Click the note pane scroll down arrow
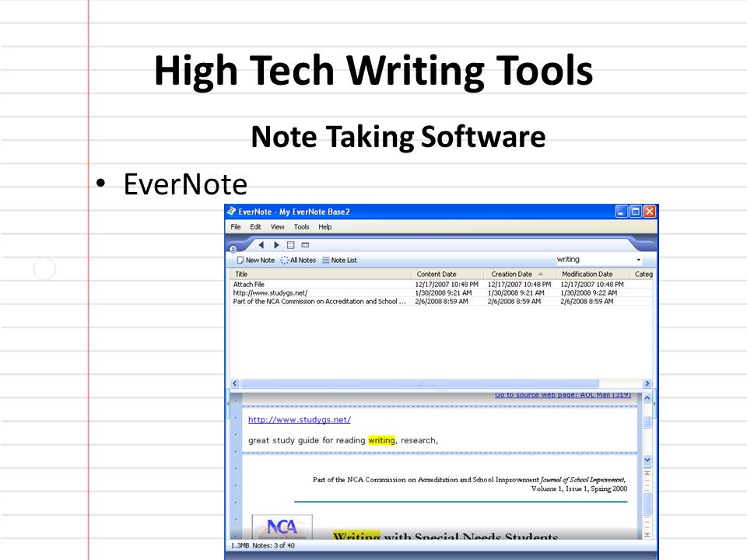 coord(647,460)
